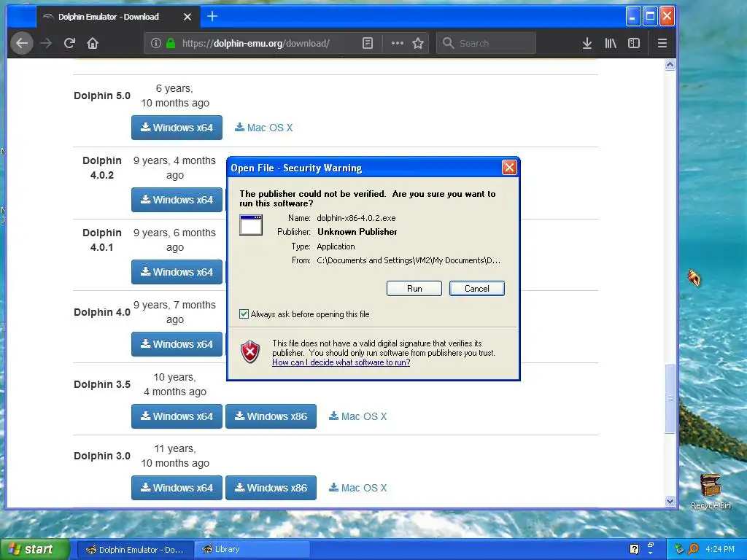This screenshot has width=747, height=560.
Task: Switch to Library window in taskbar
Action: pos(252,550)
